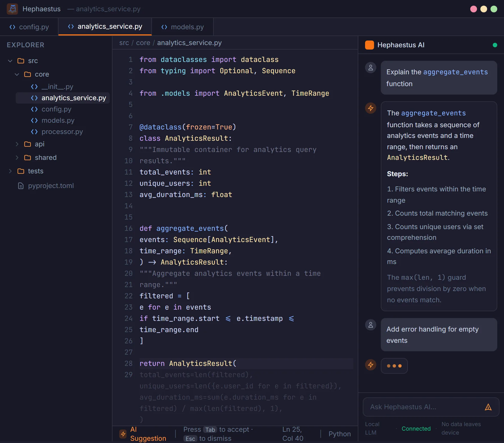
Task: Click the __init__.py code file icon
Action: (34, 87)
